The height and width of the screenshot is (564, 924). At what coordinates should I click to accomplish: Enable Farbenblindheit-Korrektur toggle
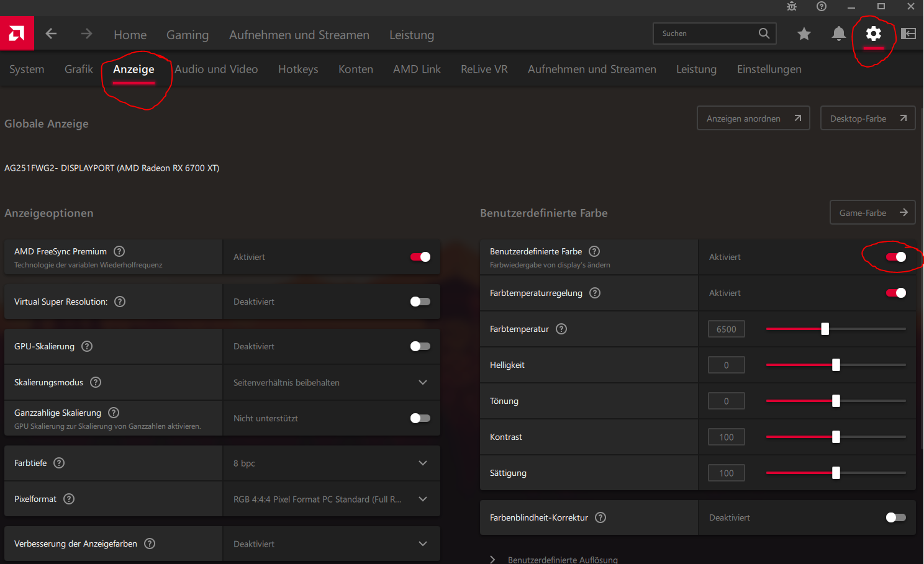click(896, 517)
